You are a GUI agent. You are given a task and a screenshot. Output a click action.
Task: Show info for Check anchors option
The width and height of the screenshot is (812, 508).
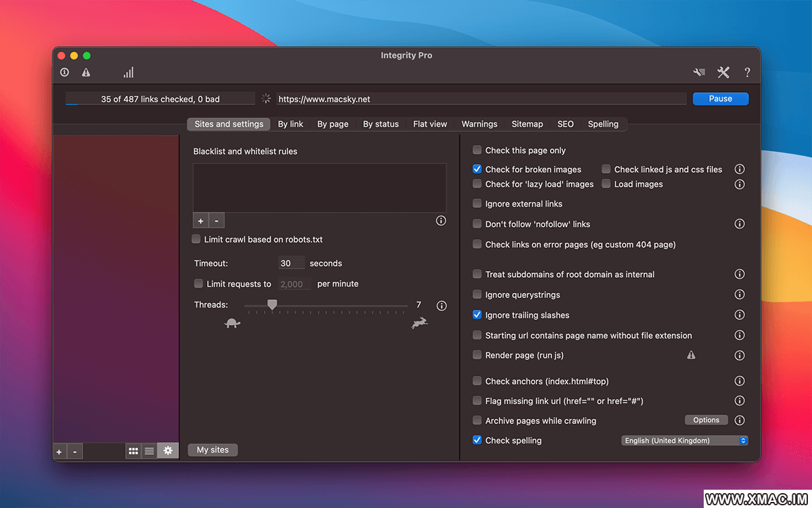[x=740, y=381]
